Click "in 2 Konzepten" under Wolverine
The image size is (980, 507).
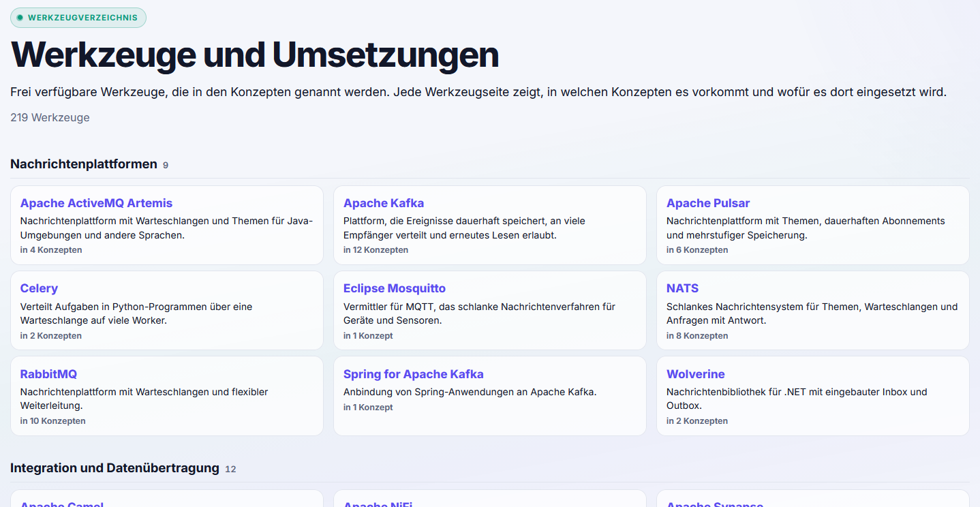(x=697, y=421)
